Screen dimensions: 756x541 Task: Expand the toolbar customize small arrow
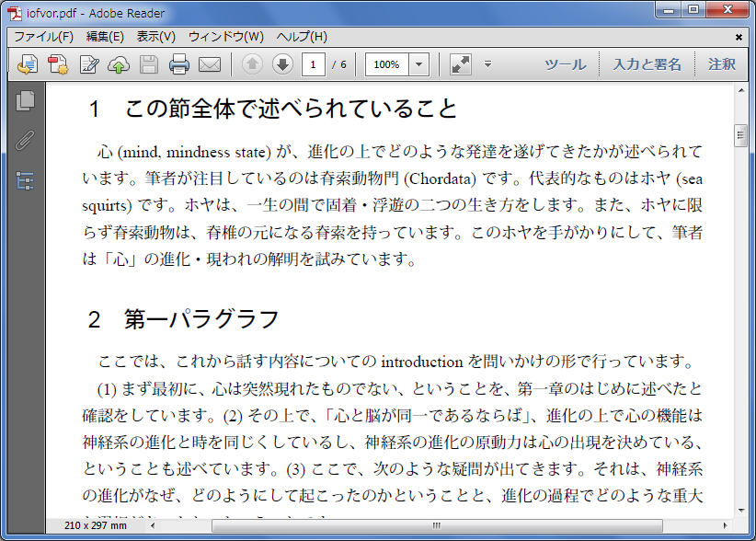pos(488,64)
